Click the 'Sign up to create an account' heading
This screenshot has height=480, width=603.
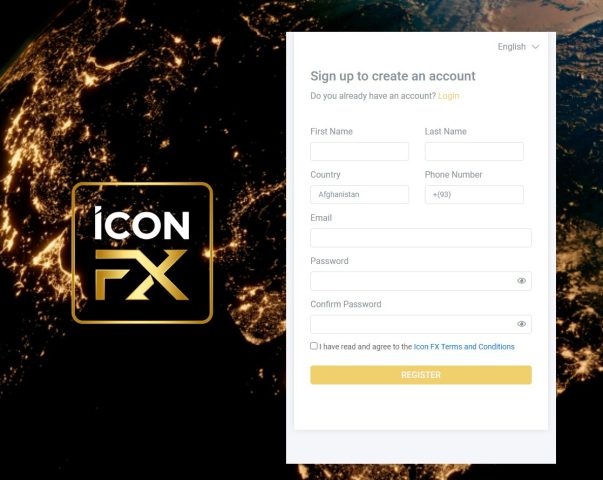coord(393,76)
